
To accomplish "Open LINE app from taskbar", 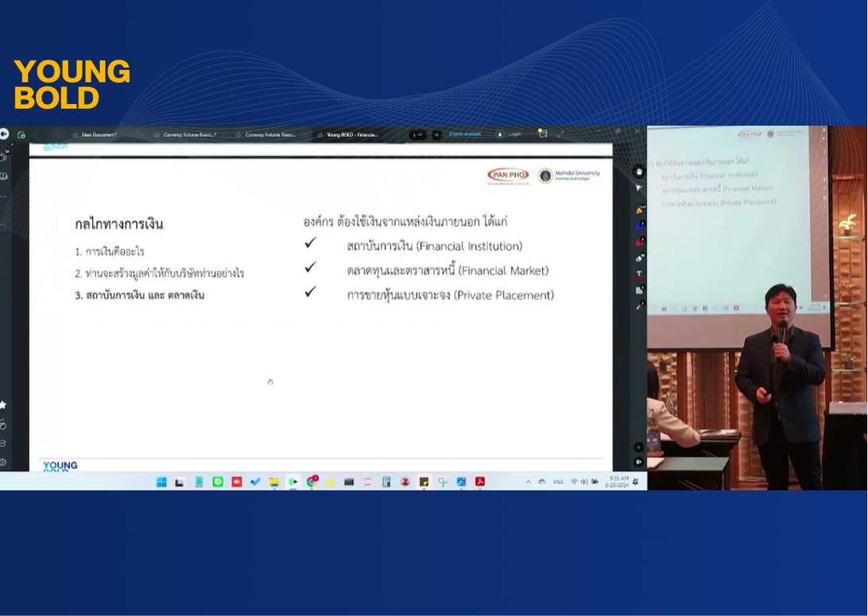I will (218, 482).
